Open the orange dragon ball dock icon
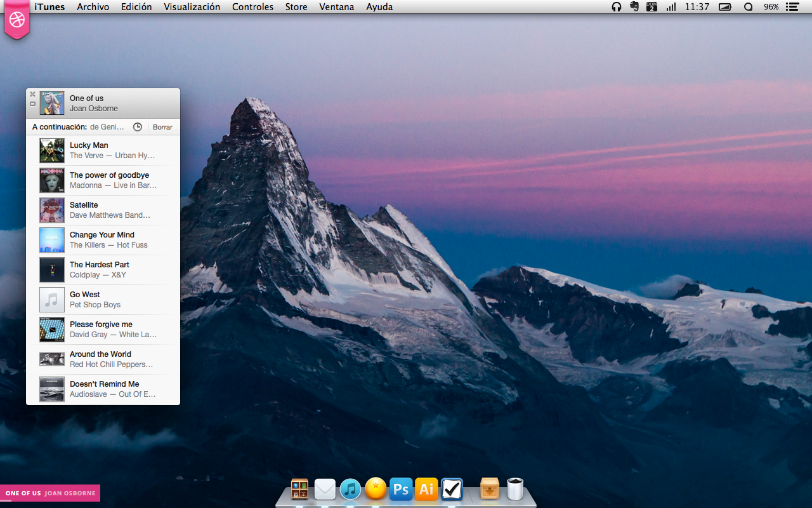 pos(376,488)
